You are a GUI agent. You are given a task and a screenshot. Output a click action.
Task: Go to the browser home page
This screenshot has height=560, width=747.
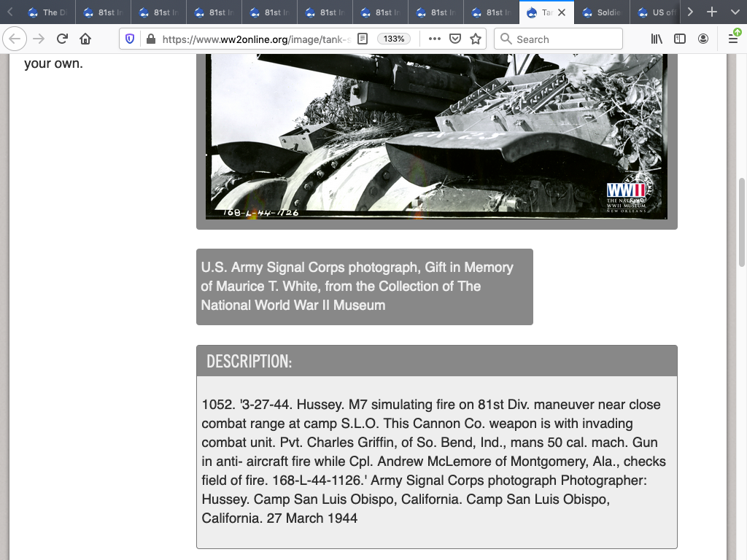pos(85,39)
